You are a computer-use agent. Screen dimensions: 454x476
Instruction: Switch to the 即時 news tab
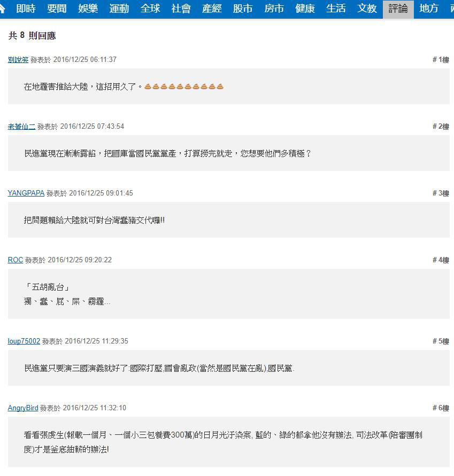pyautogui.click(x=26, y=9)
